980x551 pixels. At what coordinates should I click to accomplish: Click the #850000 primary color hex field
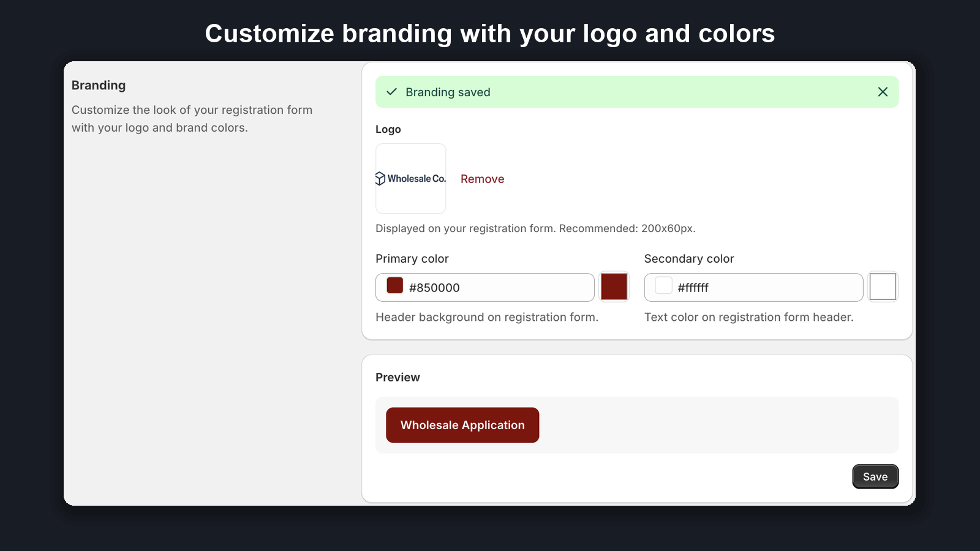pyautogui.click(x=485, y=287)
